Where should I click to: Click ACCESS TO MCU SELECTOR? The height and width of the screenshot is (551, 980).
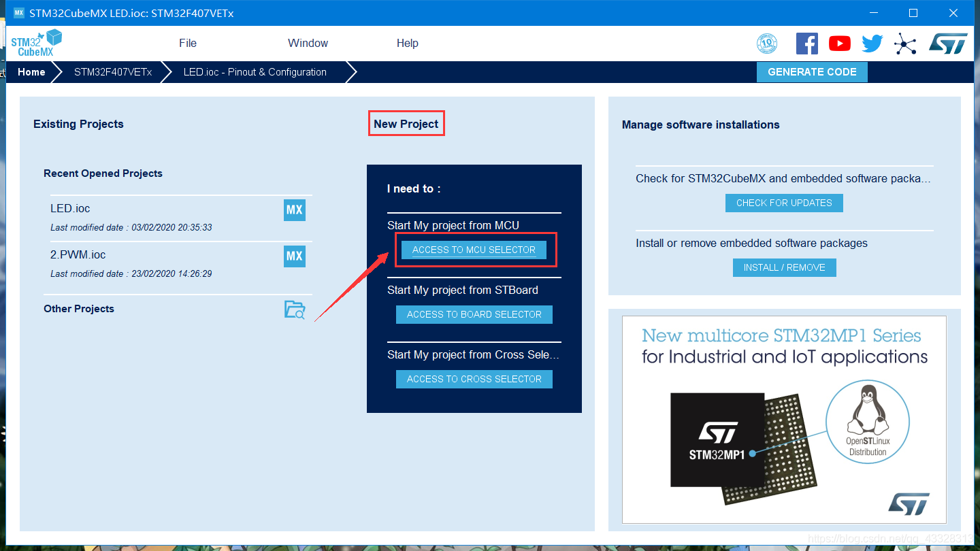click(474, 250)
